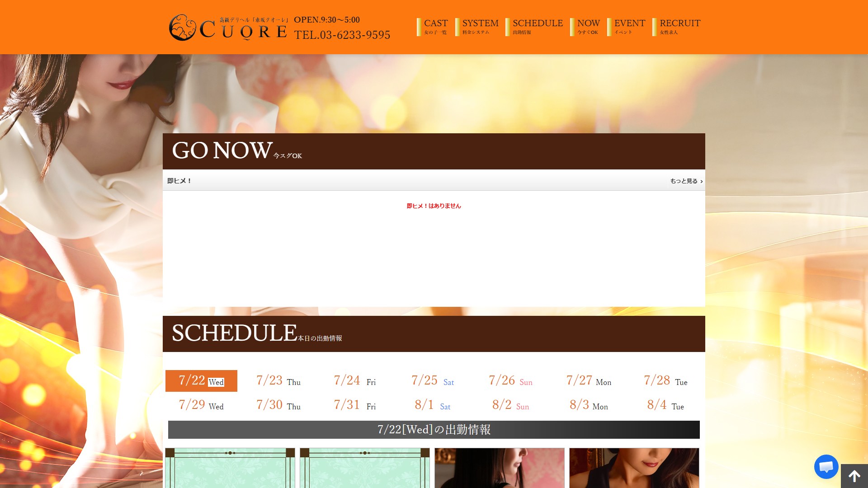Choose the 7/31 Fri schedule date
Viewport: 868px width, 488px height.
356,405
